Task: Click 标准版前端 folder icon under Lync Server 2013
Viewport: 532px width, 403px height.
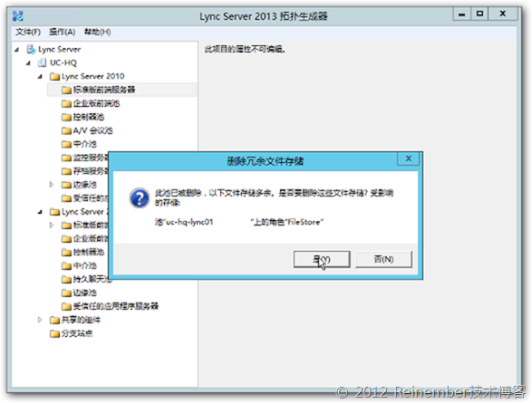Action: (x=66, y=225)
